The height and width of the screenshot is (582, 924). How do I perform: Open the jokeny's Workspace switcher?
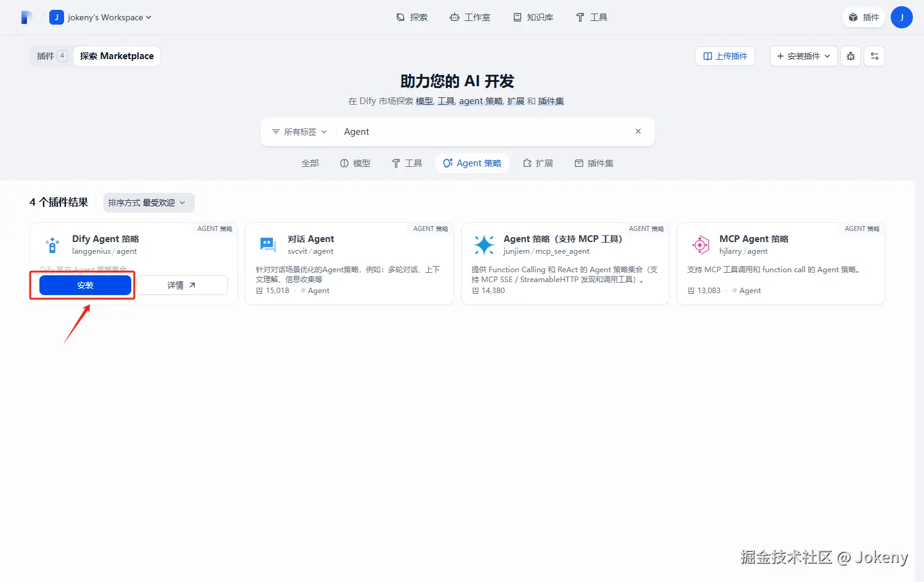coord(100,17)
